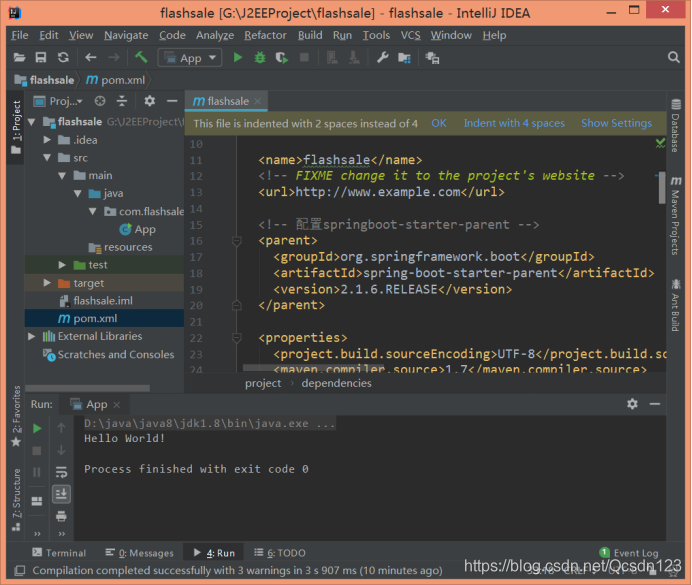Toggle tool window bars at bottom-left corner
Screen dimensions: 692x585
20,570
